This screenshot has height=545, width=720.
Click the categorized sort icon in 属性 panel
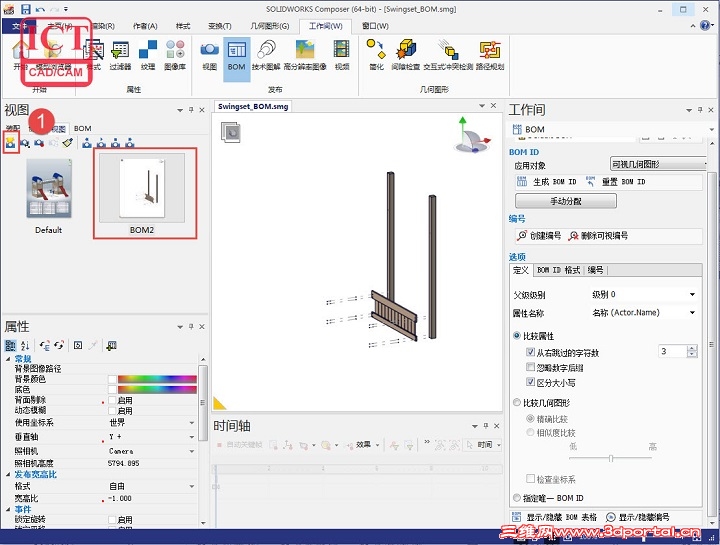(10, 345)
